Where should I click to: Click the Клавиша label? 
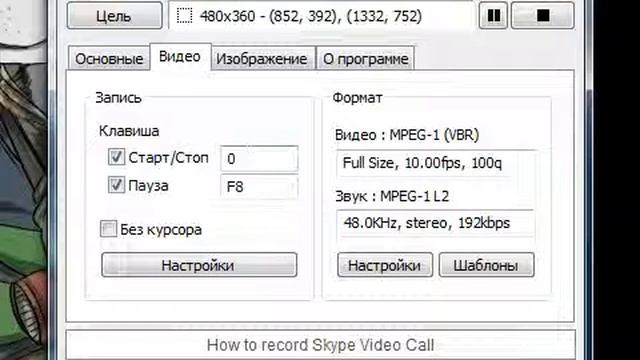[129, 131]
